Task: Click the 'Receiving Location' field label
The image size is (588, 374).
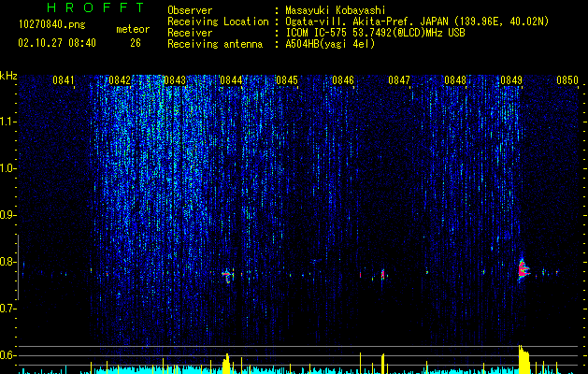Action: click(x=218, y=22)
